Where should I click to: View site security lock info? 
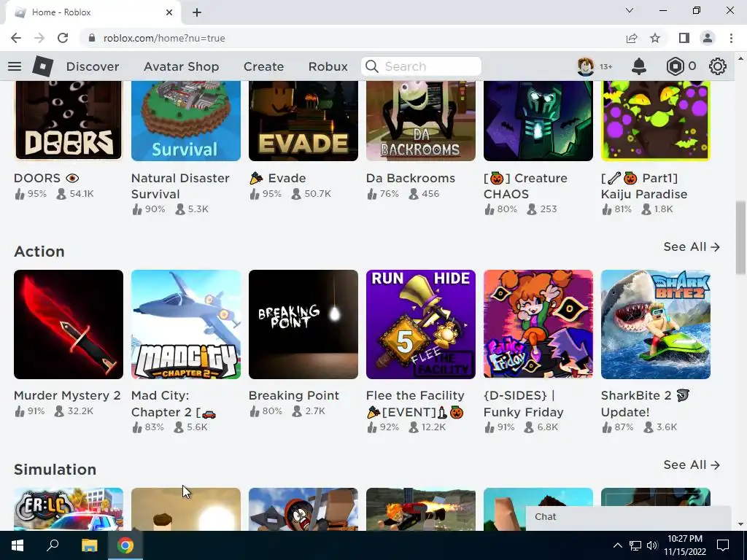[x=92, y=38]
